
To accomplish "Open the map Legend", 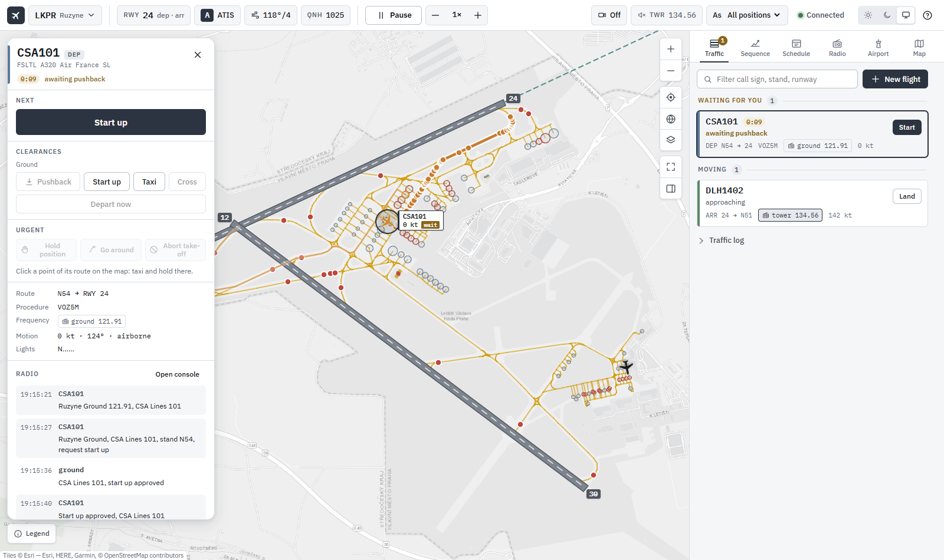I will [x=32, y=533].
